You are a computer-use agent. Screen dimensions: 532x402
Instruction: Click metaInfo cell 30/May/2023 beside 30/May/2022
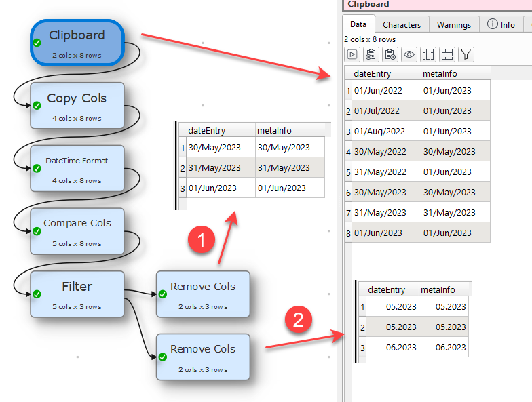[x=456, y=151]
